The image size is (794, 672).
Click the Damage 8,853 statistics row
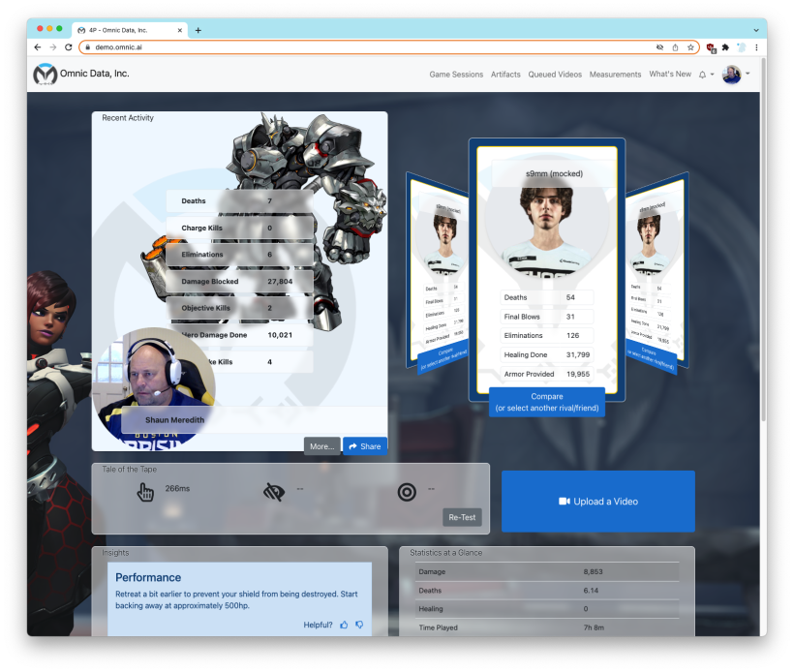coord(547,571)
